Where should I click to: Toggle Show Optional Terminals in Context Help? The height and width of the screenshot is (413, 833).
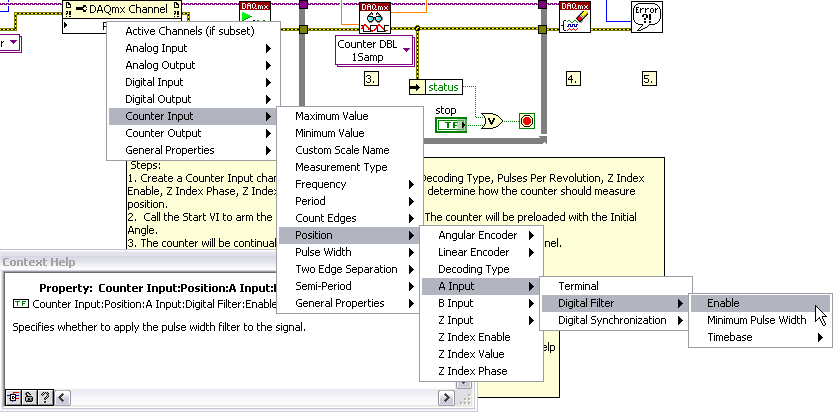click(x=12, y=397)
